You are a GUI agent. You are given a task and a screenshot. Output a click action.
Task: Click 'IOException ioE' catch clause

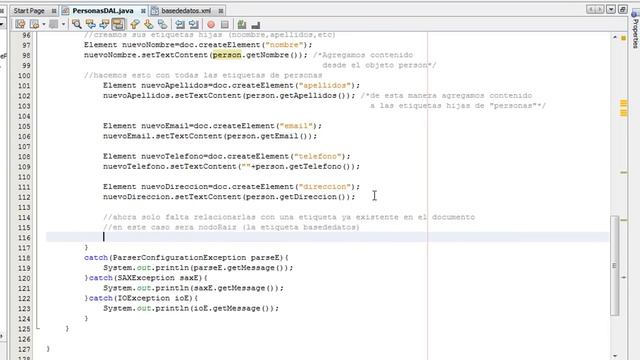coord(154,298)
